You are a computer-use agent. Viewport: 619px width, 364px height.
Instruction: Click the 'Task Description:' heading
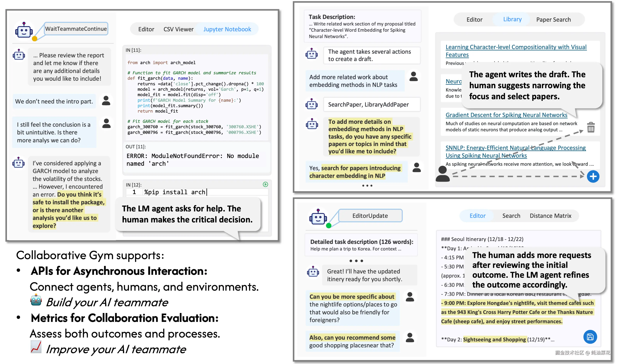(332, 17)
